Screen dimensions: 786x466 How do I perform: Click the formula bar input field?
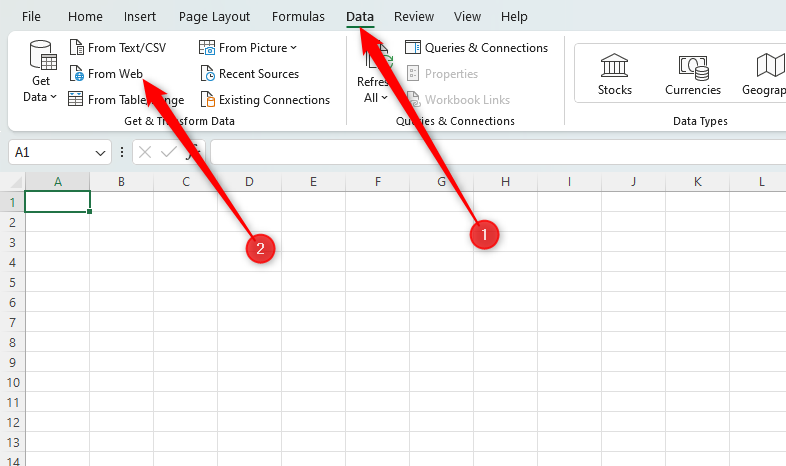click(x=490, y=153)
